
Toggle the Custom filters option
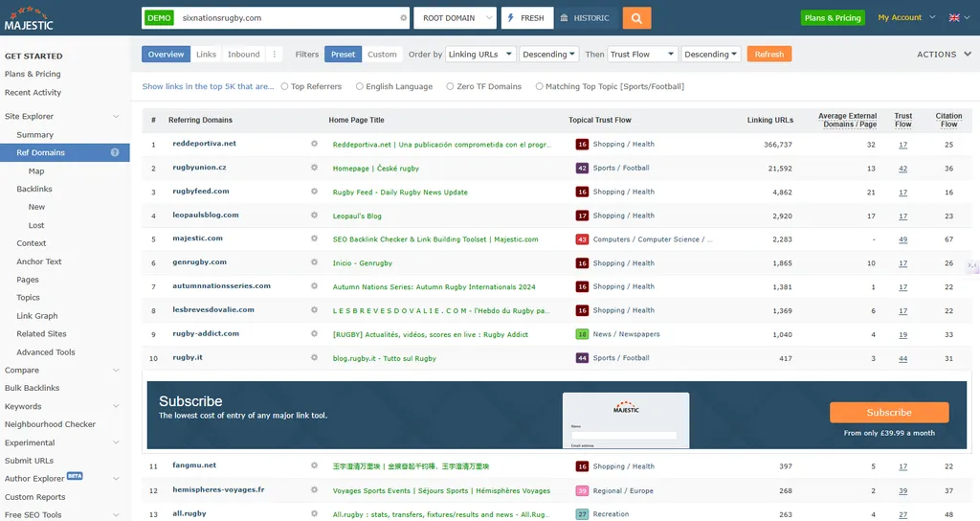382,55
